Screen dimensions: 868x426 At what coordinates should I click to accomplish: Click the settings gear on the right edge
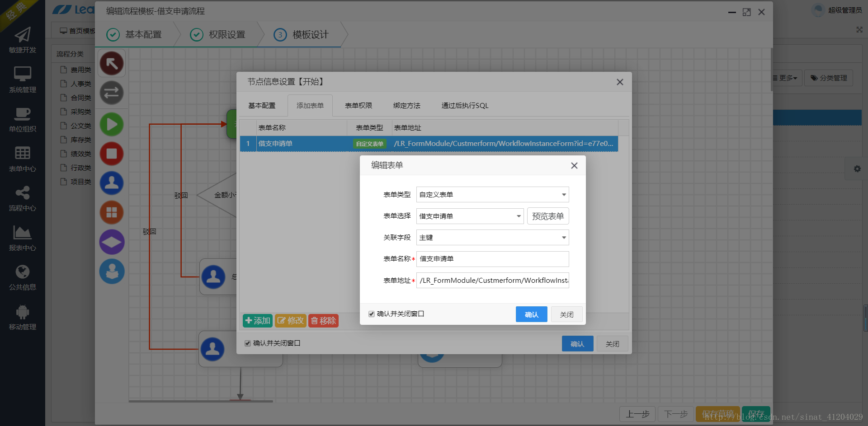click(857, 169)
